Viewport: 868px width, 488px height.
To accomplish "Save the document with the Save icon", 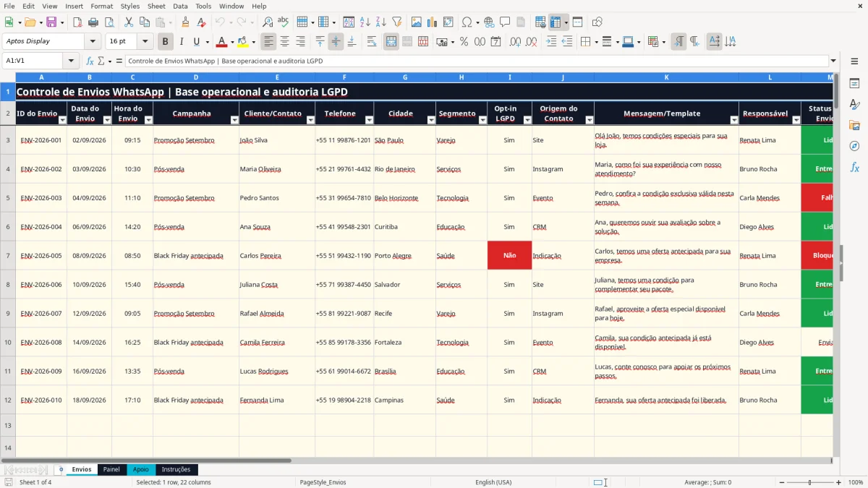I will tap(51, 22).
